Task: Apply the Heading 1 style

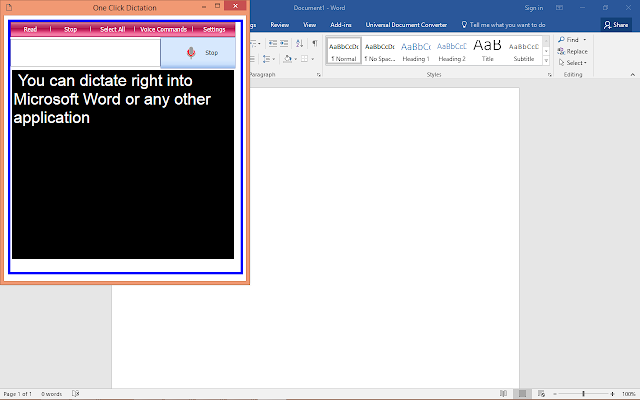Action: tap(416, 51)
